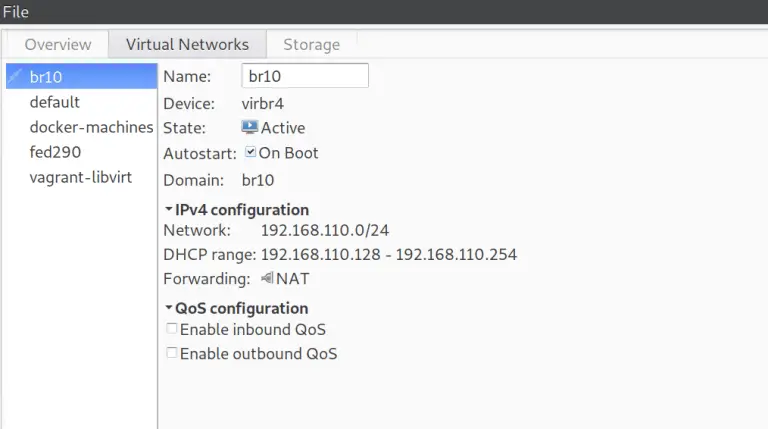Toggle the On Boot autostart checkbox

coord(250,152)
